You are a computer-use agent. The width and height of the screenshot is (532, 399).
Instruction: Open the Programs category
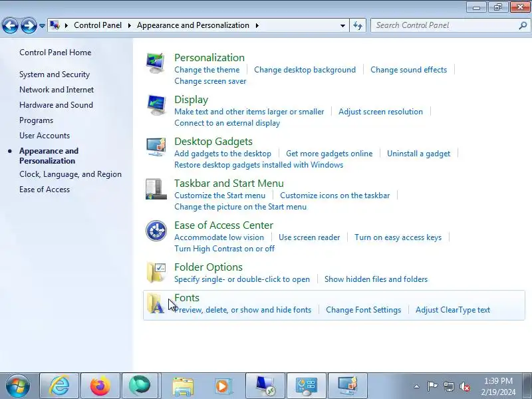(x=37, y=120)
